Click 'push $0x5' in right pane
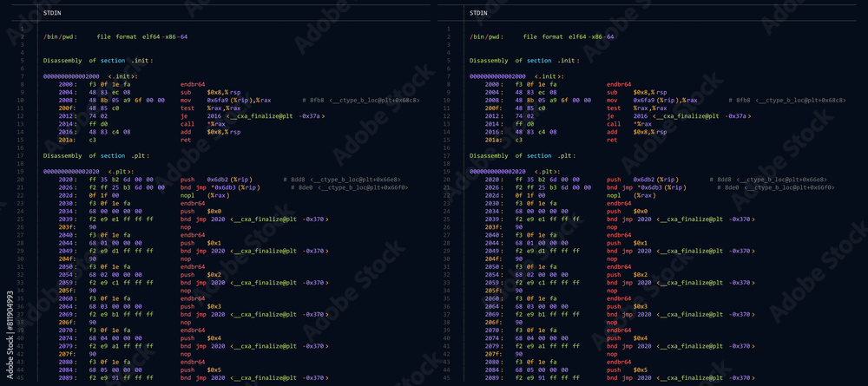 [628, 370]
